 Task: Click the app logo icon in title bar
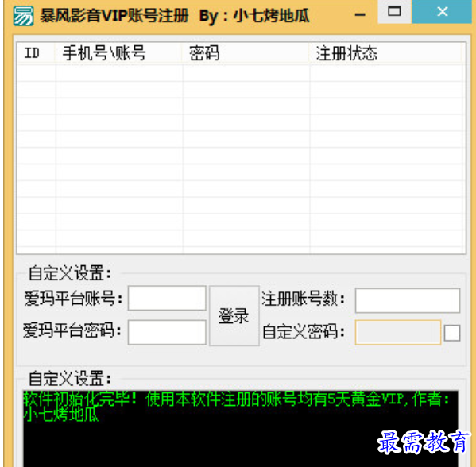coord(23,15)
